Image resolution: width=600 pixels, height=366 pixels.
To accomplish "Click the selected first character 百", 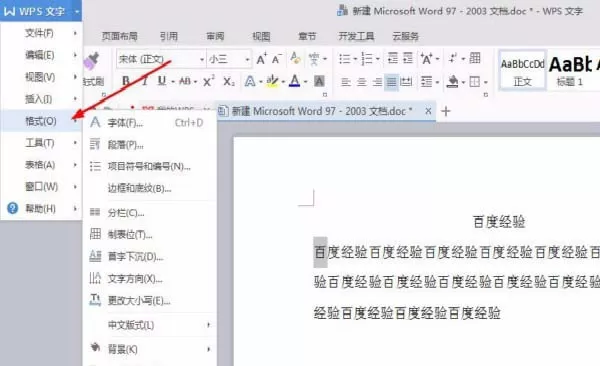I will pos(320,252).
